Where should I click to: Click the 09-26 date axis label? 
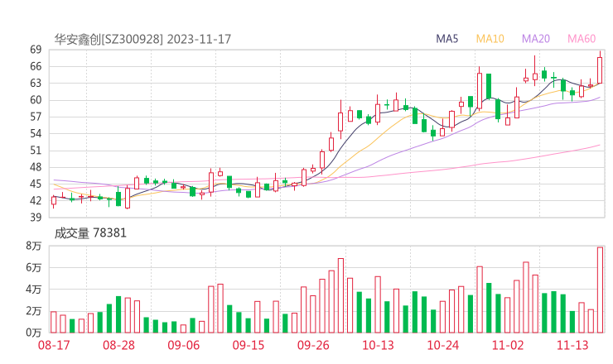coord(313,345)
